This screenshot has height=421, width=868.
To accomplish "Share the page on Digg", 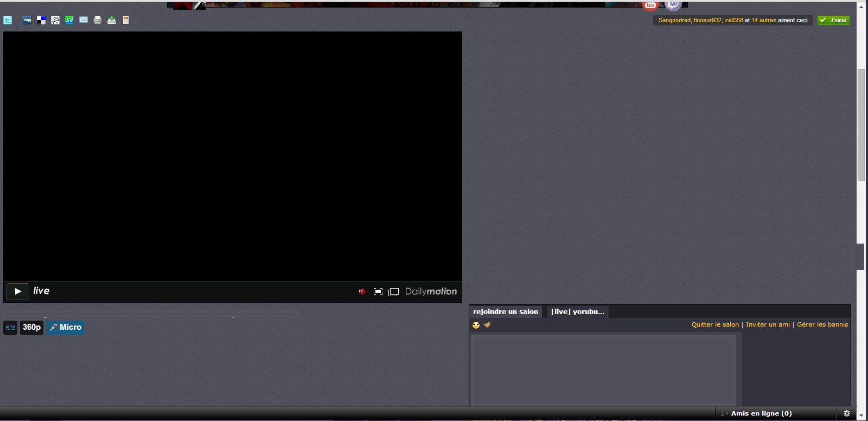I will [27, 20].
